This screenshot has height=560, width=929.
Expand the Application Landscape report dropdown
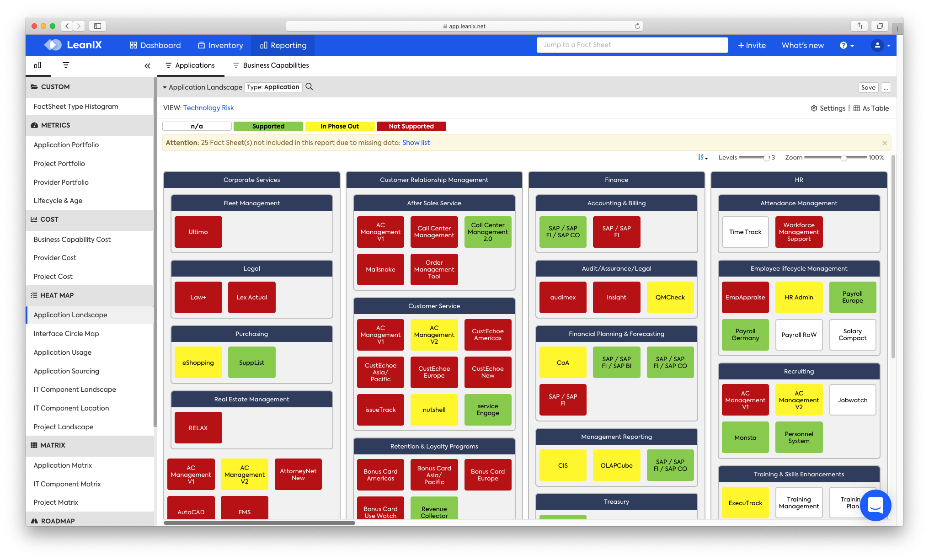click(x=166, y=87)
